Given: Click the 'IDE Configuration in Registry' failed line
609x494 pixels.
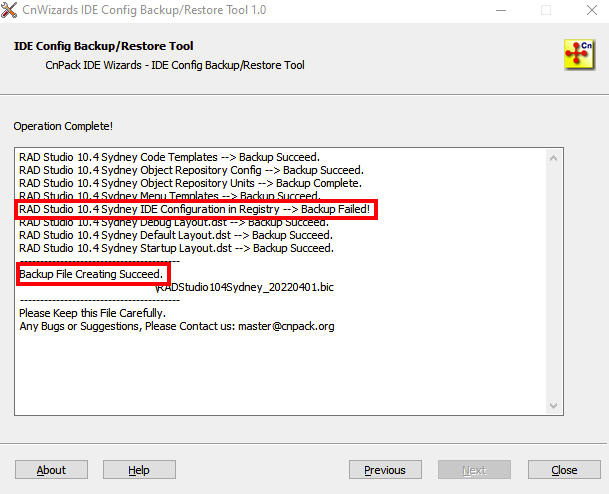Looking at the screenshot, I should click(195, 210).
